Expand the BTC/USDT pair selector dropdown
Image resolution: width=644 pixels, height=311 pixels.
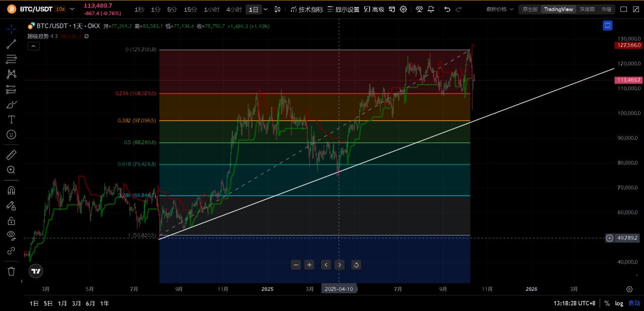tap(72, 9)
